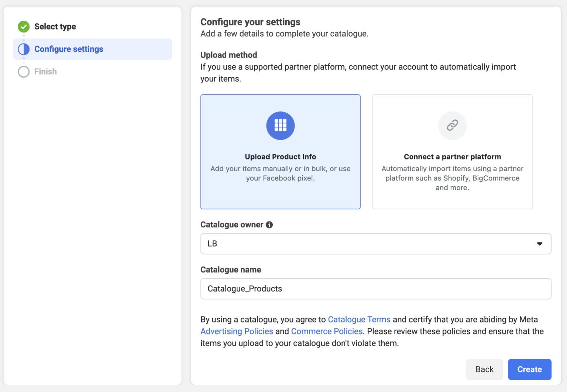Open the Catalogue owner dropdown
567x392 pixels.
click(x=375, y=244)
